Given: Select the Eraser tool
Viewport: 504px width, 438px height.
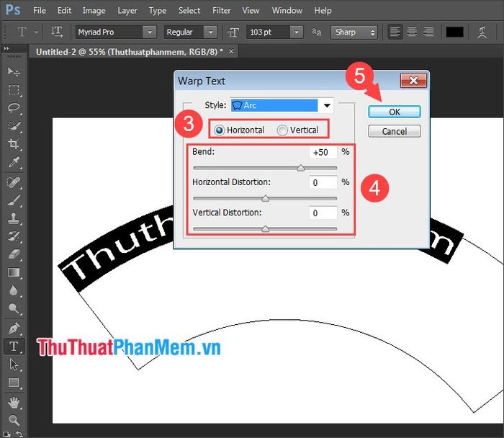Looking at the screenshot, I should click(x=14, y=254).
